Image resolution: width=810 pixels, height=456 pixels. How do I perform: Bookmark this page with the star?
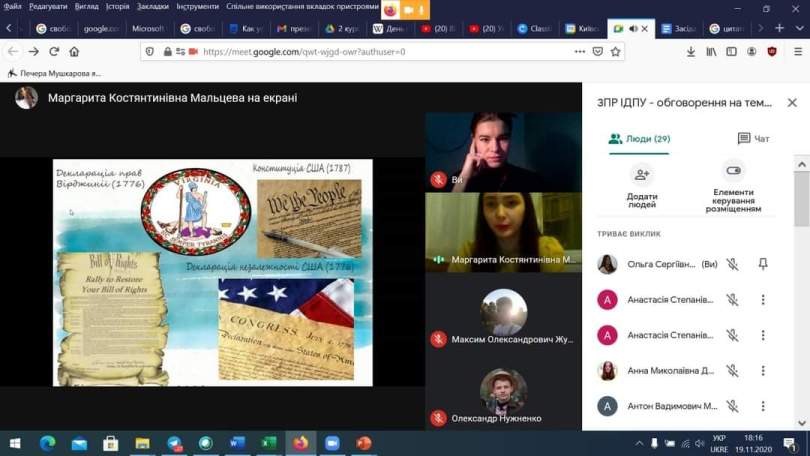pos(615,52)
